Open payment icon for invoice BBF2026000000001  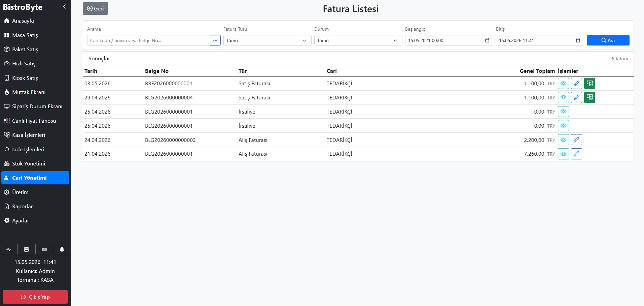589,83
